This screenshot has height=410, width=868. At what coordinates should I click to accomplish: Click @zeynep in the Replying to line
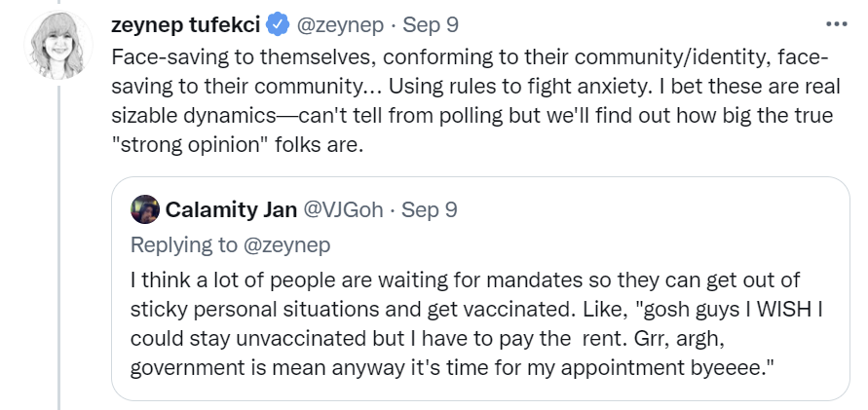[286, 245]
